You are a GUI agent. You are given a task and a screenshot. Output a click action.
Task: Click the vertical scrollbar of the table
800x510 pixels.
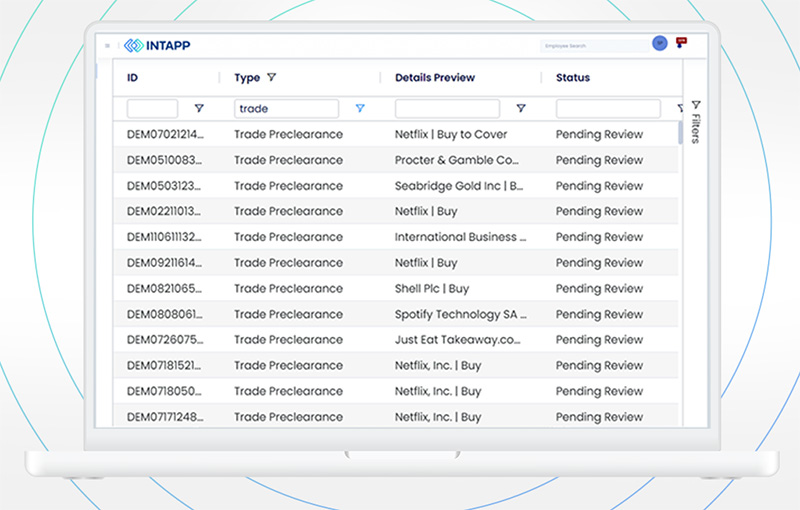[x=681, y=134]
